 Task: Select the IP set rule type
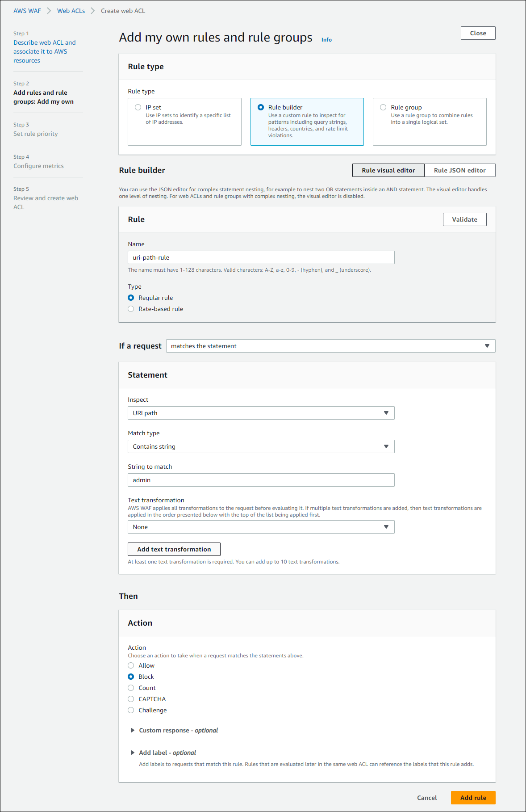(x=138, y=107)
